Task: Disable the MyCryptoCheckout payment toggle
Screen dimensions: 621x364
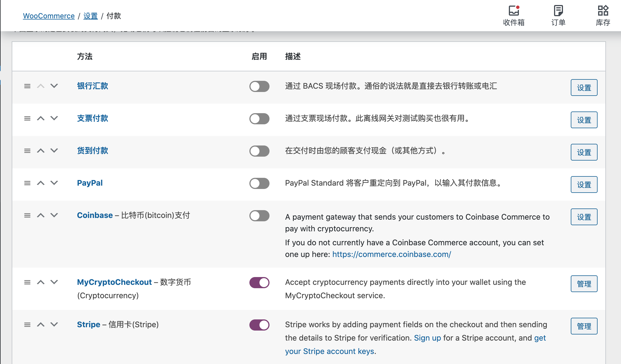Action: click(x=259, y=283)
